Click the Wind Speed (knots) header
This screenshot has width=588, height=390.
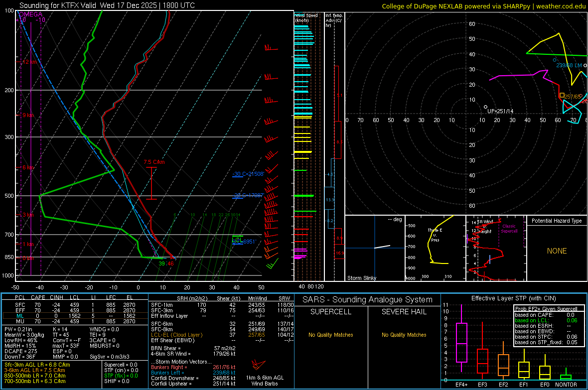pyautogui.click(x=306, y=17)
